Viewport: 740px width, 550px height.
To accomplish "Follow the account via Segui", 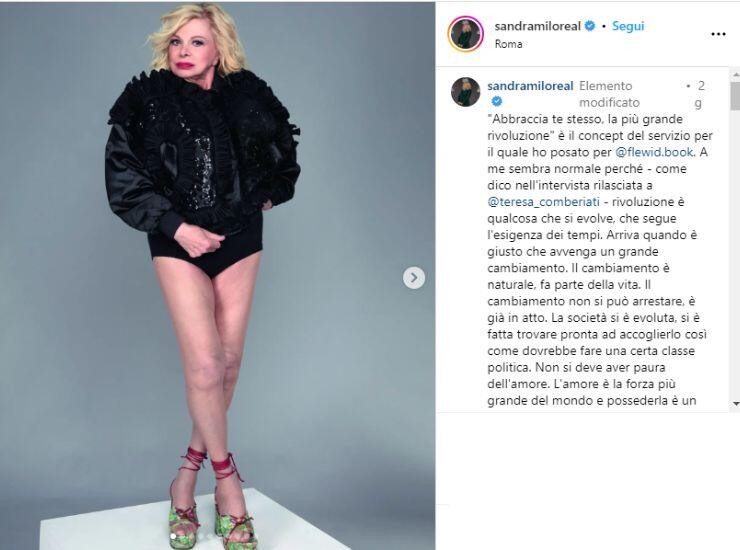I will (628, 26).
